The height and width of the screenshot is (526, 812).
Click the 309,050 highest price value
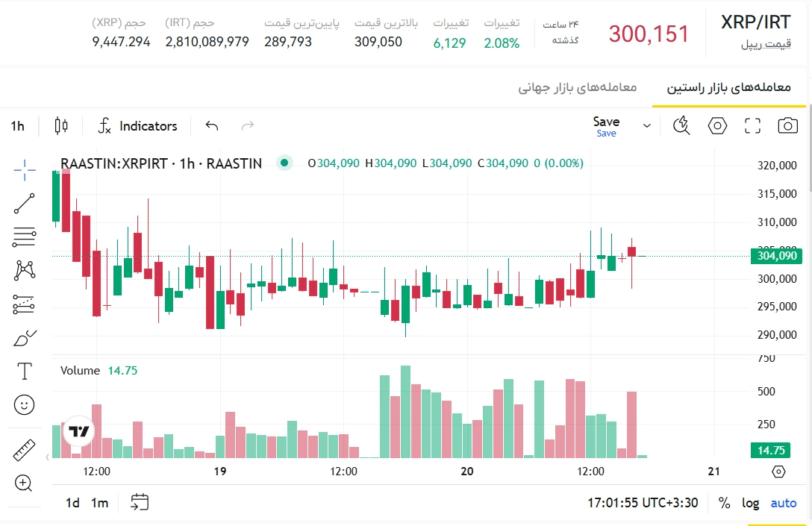(378, 42)
